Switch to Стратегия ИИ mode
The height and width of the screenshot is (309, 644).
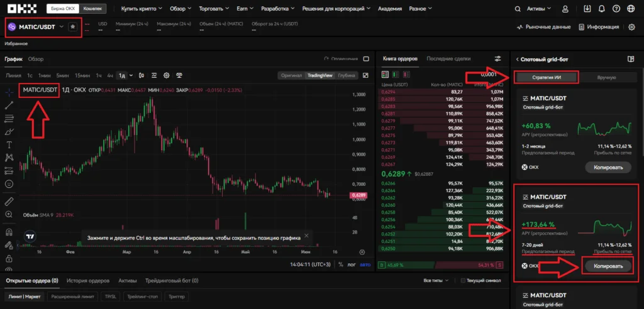click(546, 77)
